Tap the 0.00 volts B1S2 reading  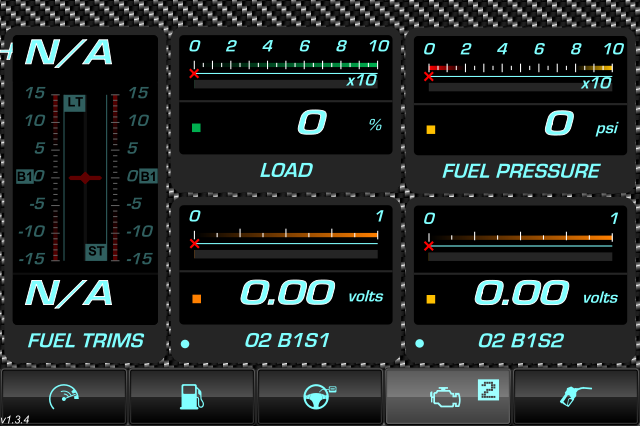522,293
